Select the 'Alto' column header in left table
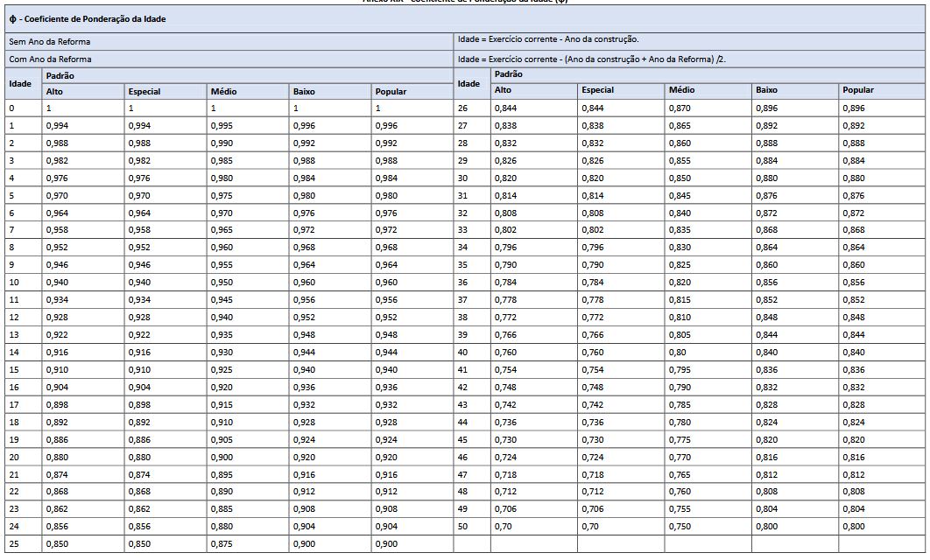This screenshot has width=930, height=560. [x=55, y=91]
